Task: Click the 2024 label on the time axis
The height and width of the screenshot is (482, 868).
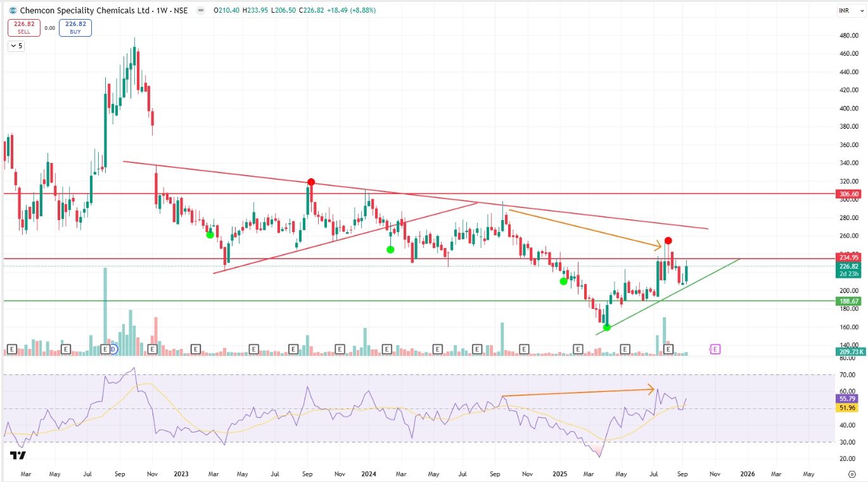Action: coord(369,473)
